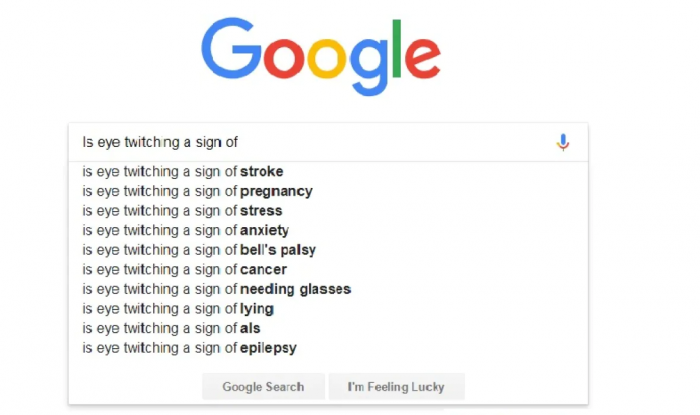This screenshot has height=415, width=700.
Task: Select the 'anxiety' suggestion
Action: point(186,230)
